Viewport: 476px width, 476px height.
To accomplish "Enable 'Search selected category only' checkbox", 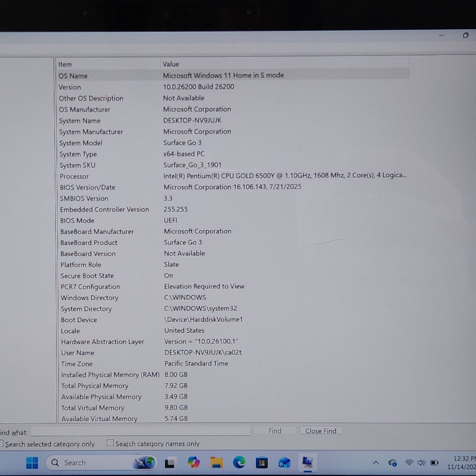I will click(2, 444).
